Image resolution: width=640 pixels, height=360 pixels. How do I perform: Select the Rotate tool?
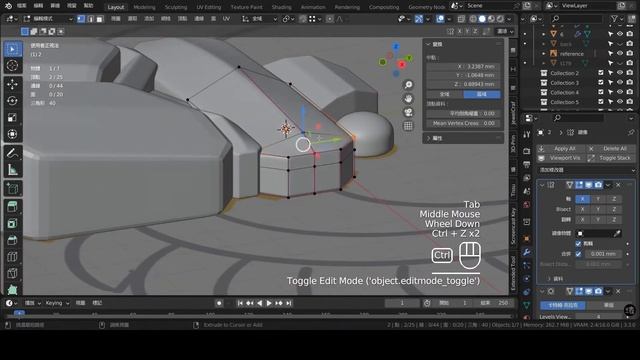pyautogui.click(x=12, y=101)
